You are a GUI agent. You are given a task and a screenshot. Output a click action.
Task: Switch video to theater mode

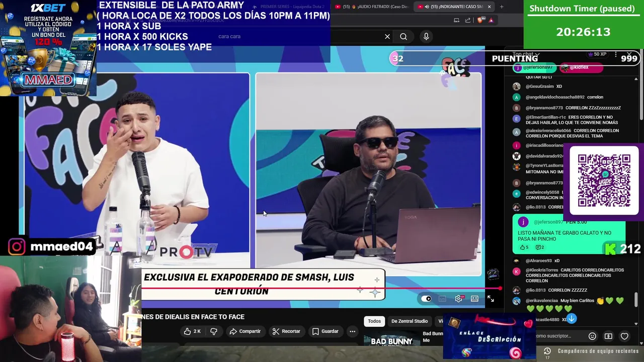click(x=474, y=299)
